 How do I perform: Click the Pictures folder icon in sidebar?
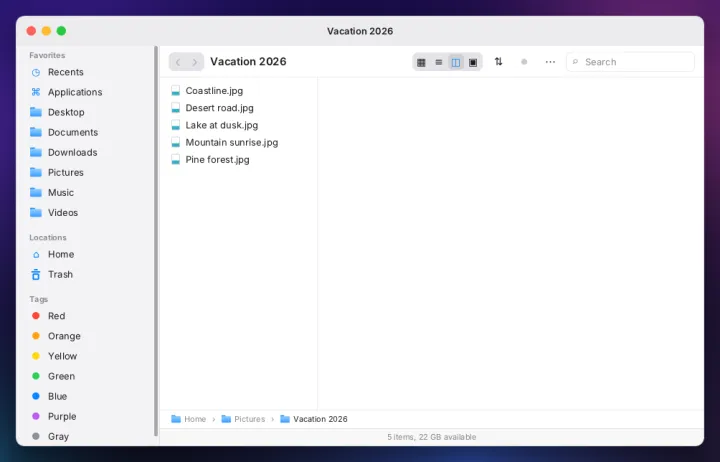36,173
